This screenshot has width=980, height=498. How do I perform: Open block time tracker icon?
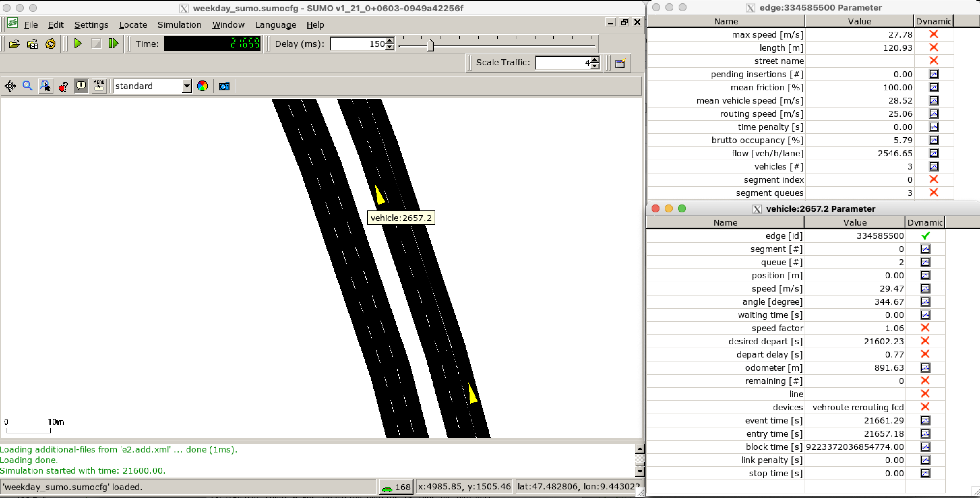925,447
